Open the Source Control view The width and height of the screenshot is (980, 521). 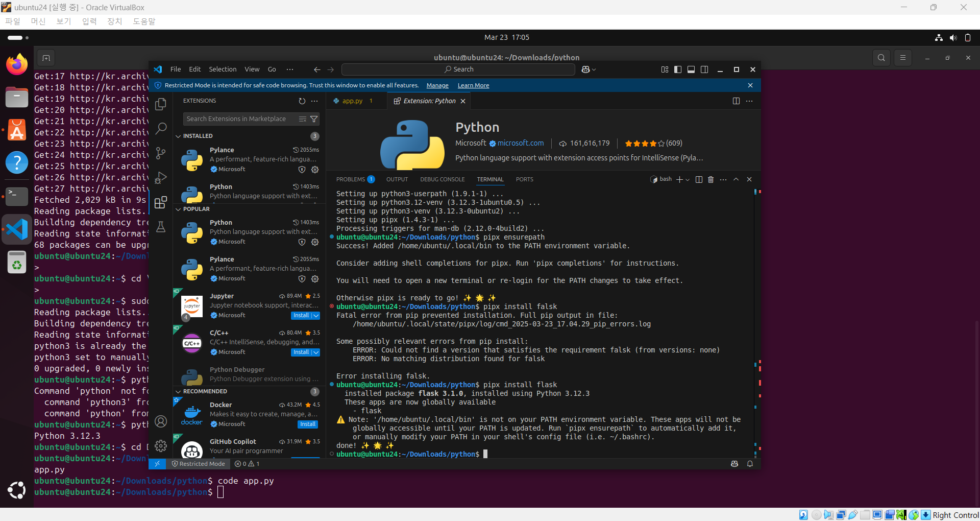pos(161,153)
